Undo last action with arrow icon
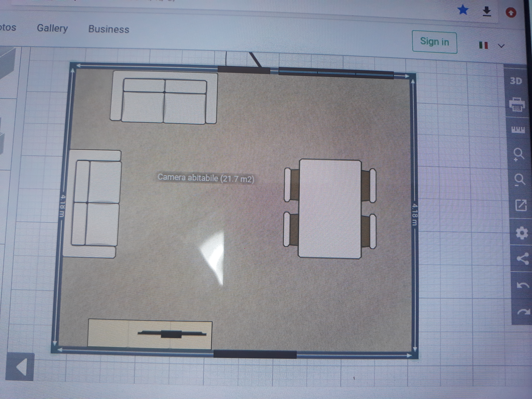532x399 pixels. [523, 285]
